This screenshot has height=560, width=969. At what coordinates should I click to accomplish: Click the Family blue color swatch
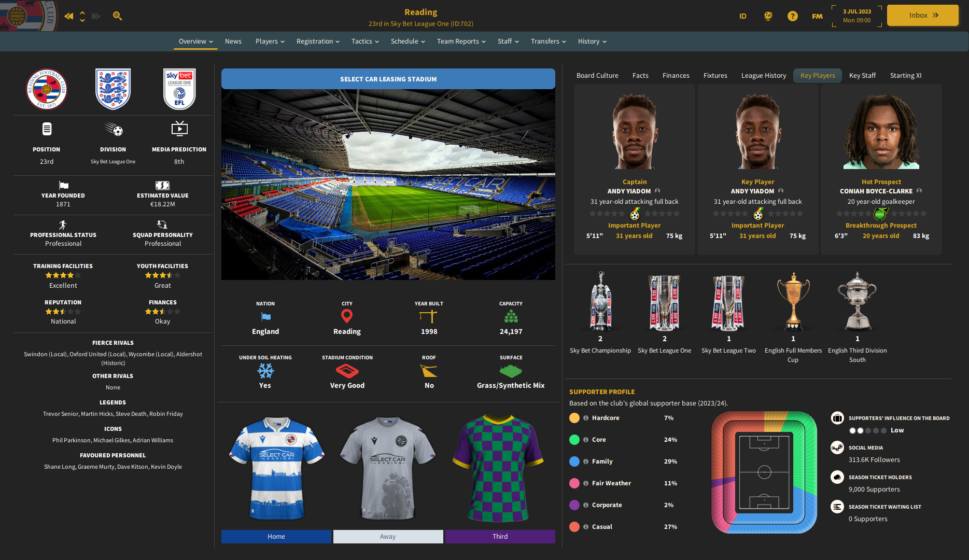(574, 461)
